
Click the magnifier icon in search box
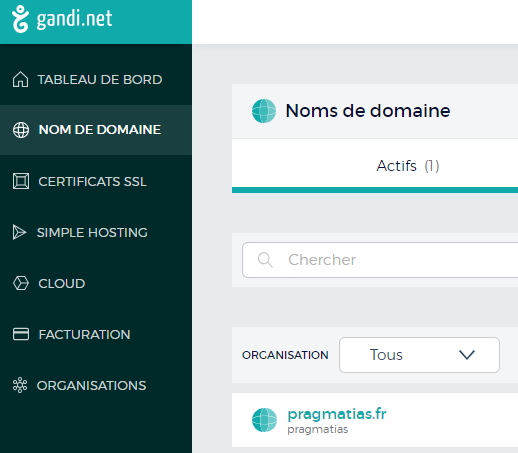(265, 260)
